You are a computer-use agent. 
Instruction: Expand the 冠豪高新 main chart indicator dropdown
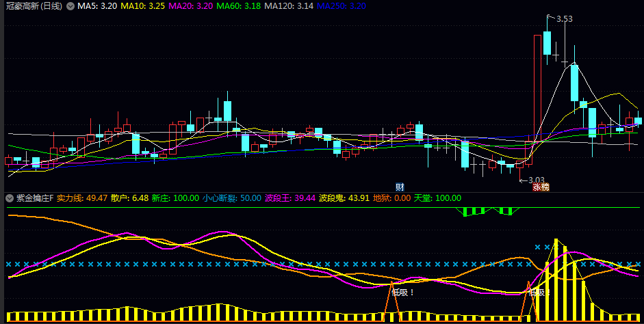[x=70, y=6]
